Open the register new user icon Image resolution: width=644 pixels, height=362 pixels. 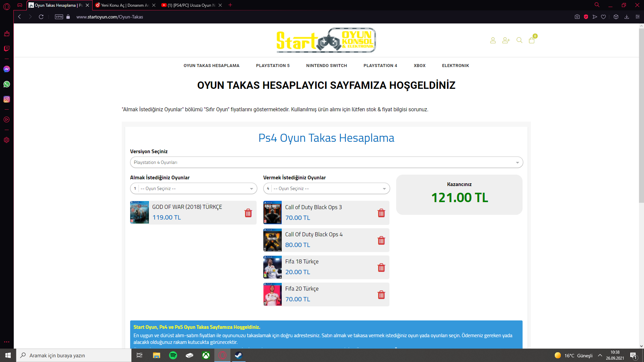pyautogui.click(x=506, y=40)
